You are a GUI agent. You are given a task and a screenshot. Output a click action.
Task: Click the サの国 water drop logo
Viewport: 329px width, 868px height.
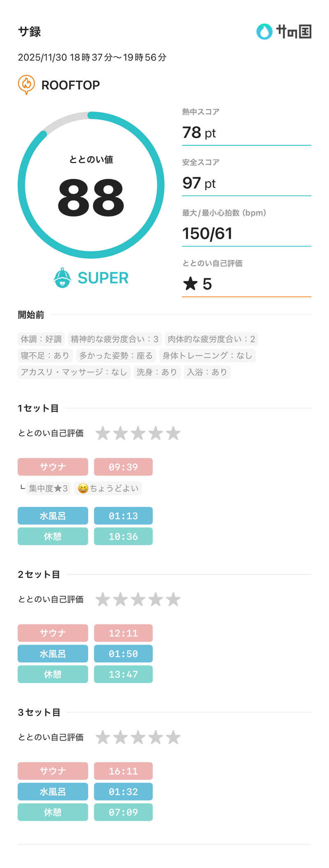264,32
